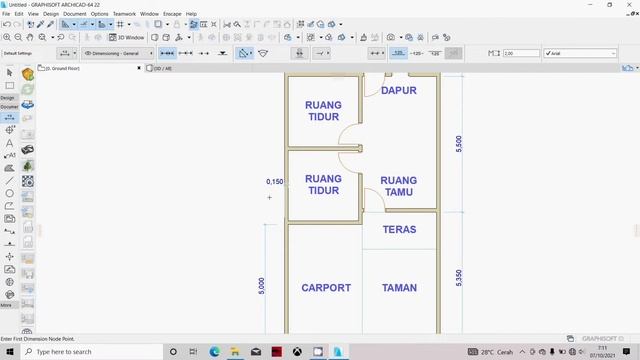Image resolution: width=640 pixels, height=360 pixels.
Task: Open the marker type dropdown
Action: (322, 53)
